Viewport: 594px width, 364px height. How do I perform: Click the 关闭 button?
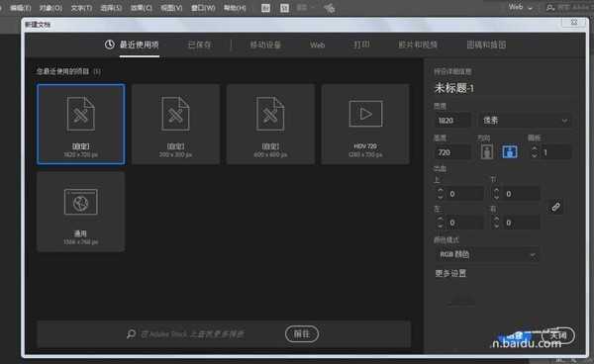(x=558, y=335)
